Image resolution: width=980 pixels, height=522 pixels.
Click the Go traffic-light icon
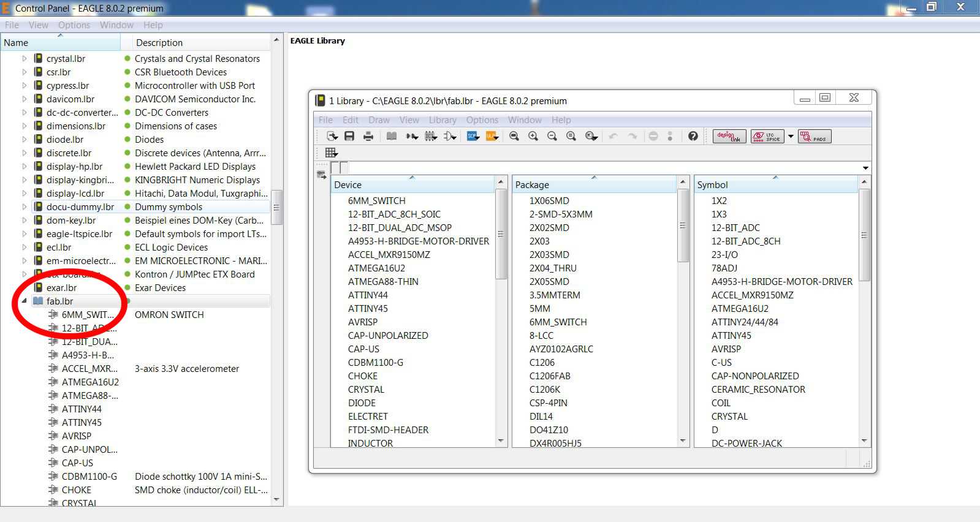click(670, 136)
